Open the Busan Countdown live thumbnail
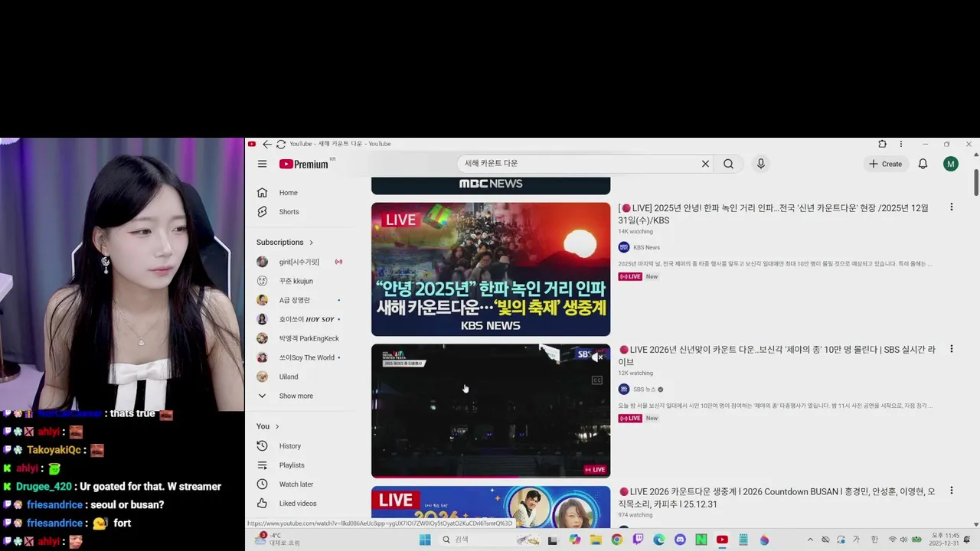This screenshot has width=980, height=551. point(491,507)
